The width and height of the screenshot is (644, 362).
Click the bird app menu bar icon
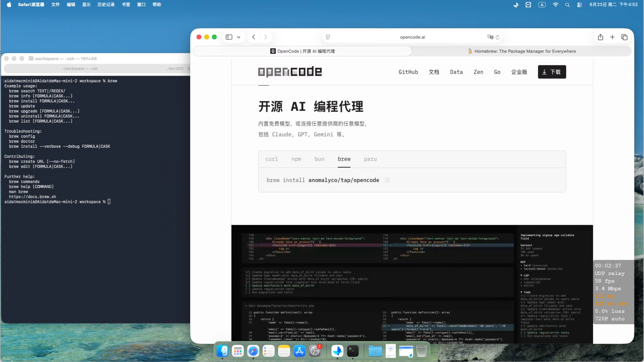pos(516,5)
